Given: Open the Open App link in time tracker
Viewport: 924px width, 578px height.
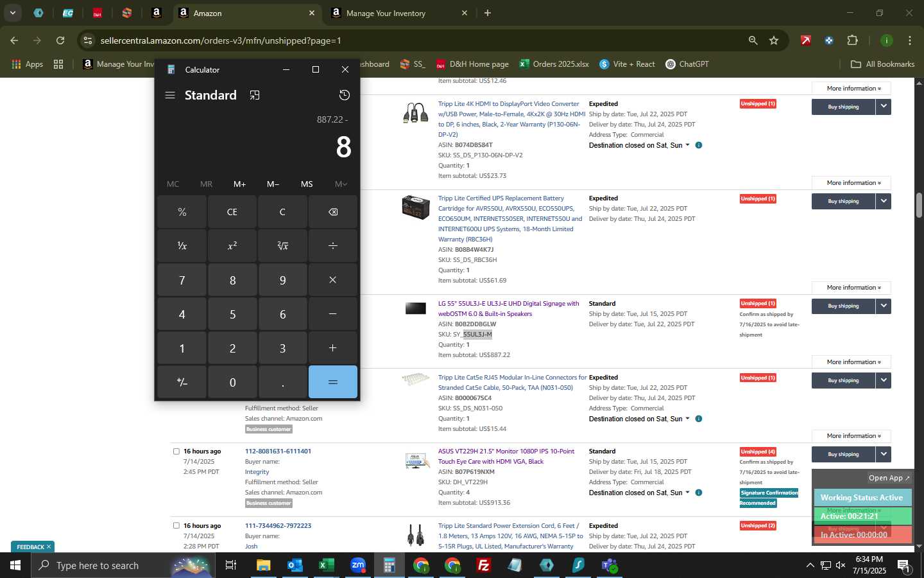Looking at the screenshot, I should point(889,478).
